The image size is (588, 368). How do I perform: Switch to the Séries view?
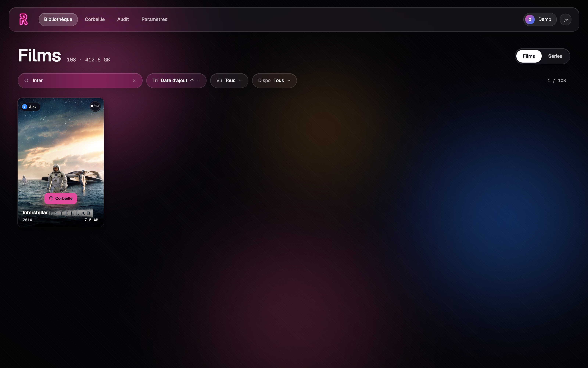555,56
